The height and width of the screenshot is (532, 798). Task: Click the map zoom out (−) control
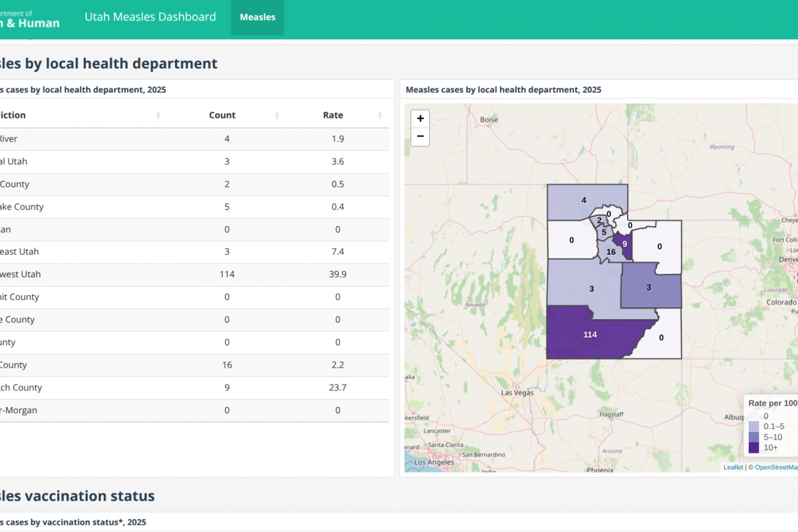[420, 136]
